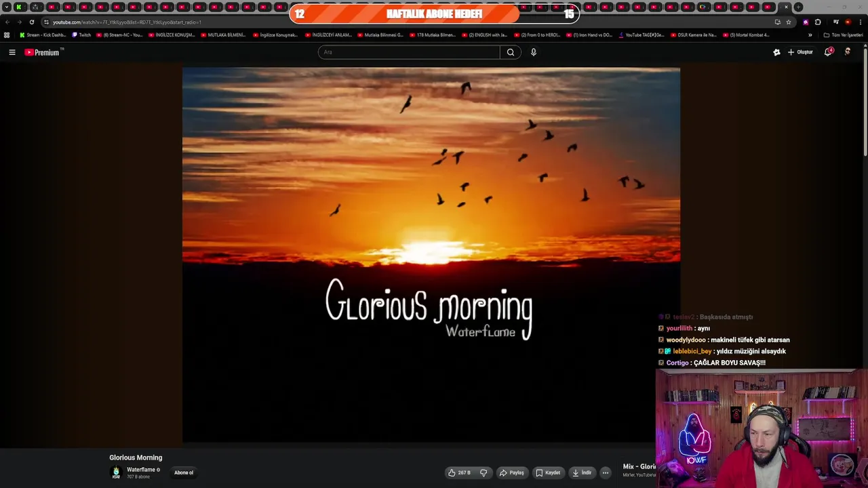Click the Mix - Glorious playlist title
The width and height of the screenshot is (868, 488).
[x=639, y=466]
